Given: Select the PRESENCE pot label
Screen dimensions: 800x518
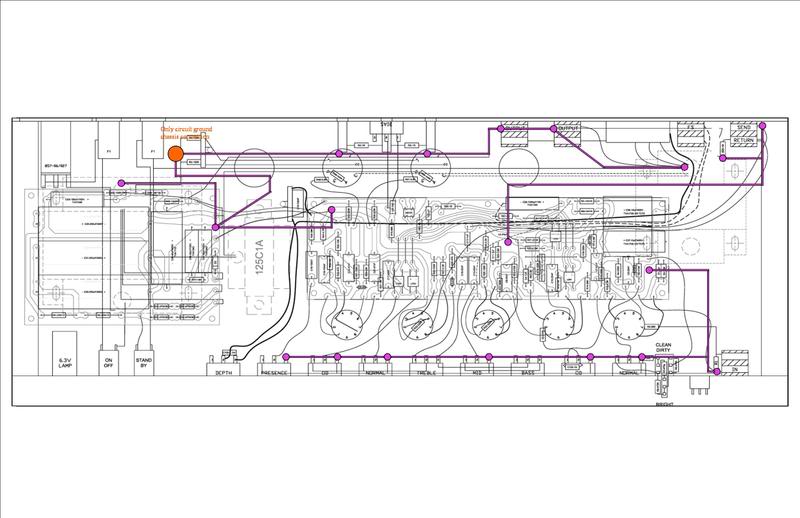Looking at the screenshot, I should click(x=274, y=371).
